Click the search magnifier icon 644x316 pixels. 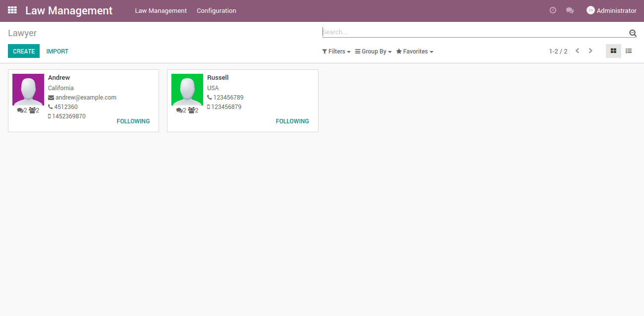coord(633,33)
